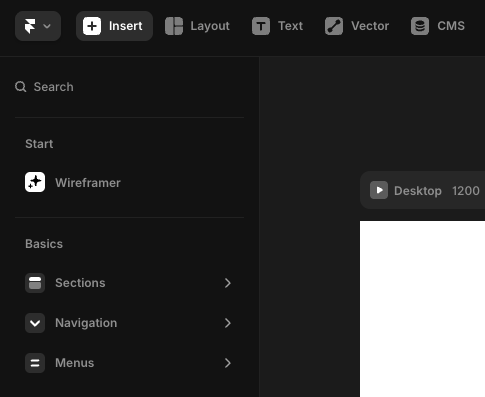
Task: Choose the Text tool label
Action: [291, 26]
